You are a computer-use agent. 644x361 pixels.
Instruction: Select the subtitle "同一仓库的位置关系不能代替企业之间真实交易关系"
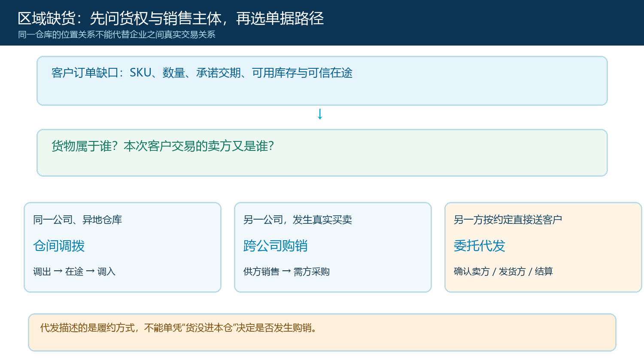pos(117,34)
